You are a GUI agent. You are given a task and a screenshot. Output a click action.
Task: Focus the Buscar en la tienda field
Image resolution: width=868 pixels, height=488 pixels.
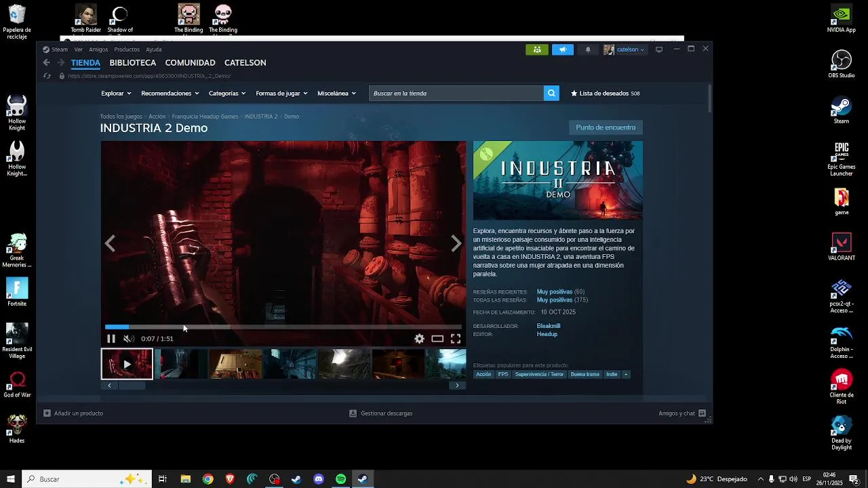(456, 94)
